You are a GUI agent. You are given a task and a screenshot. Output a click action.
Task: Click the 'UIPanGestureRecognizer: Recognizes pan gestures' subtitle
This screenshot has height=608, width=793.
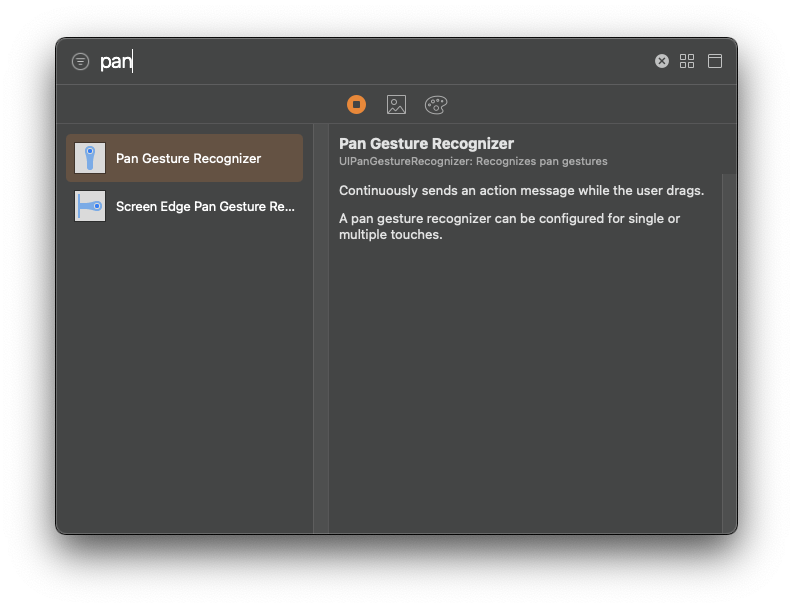(473, 161)
